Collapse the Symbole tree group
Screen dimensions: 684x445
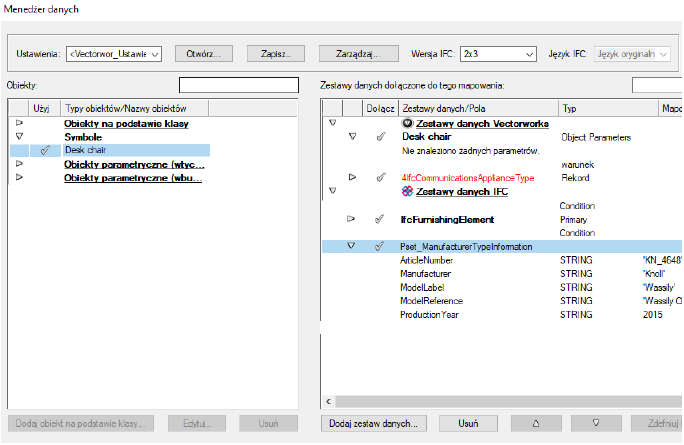point(19,136)
